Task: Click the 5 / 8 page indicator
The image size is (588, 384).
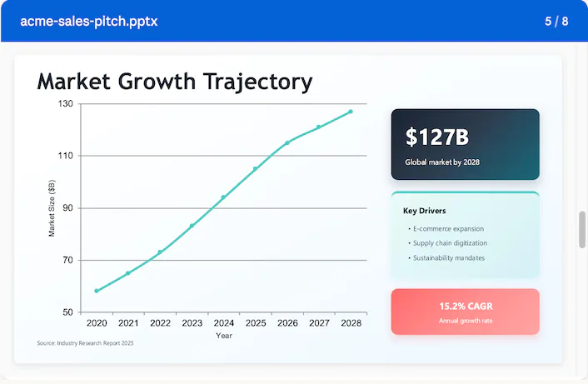Action: click(556, 21)
